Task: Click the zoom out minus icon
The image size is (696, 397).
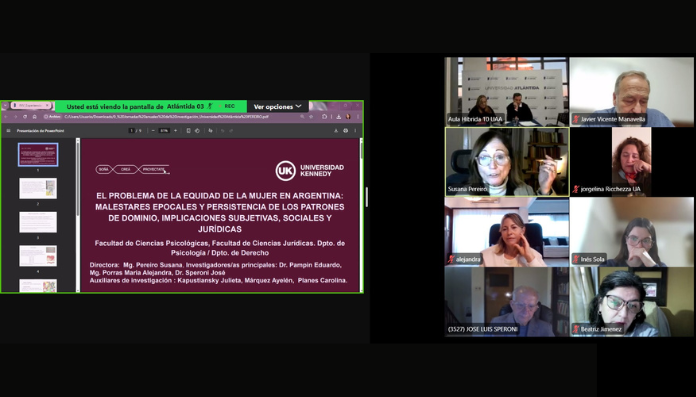Action: click(x=153, y=131)
